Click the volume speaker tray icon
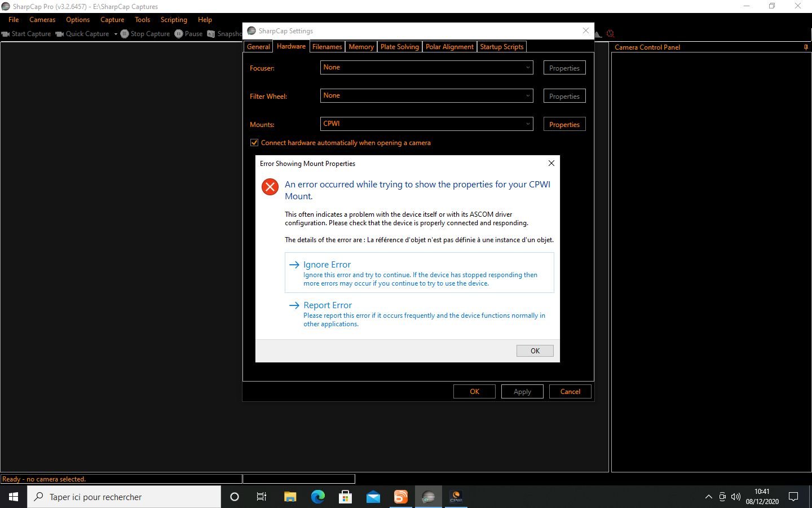812x508 pixels. click(735, 497)
